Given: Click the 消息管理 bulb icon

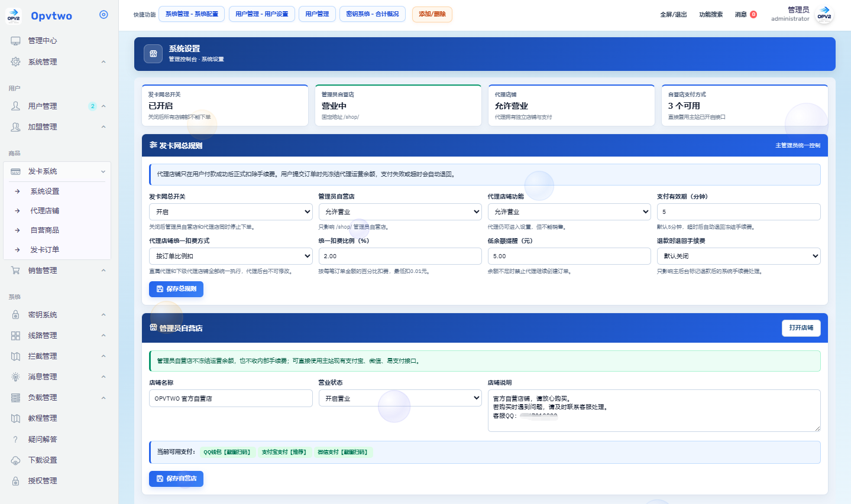Looking at the screenshot, I should click(x=15, y=377).
